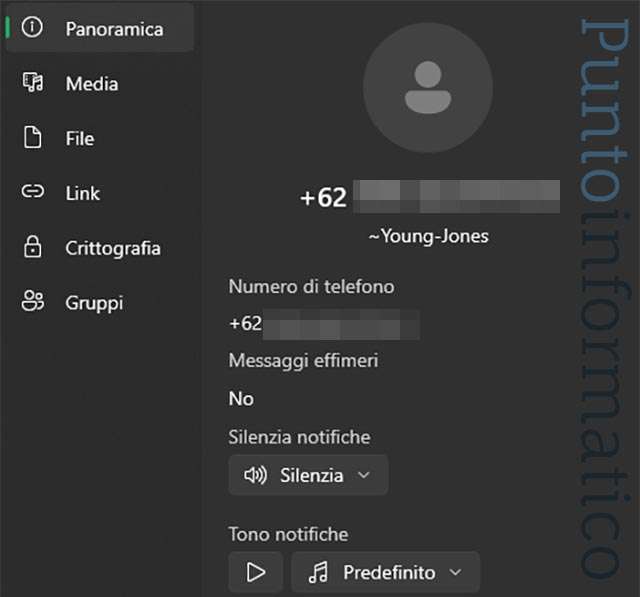Click the Link chain icon
Viewport: 640px width, 597px height.
[33, 193]
